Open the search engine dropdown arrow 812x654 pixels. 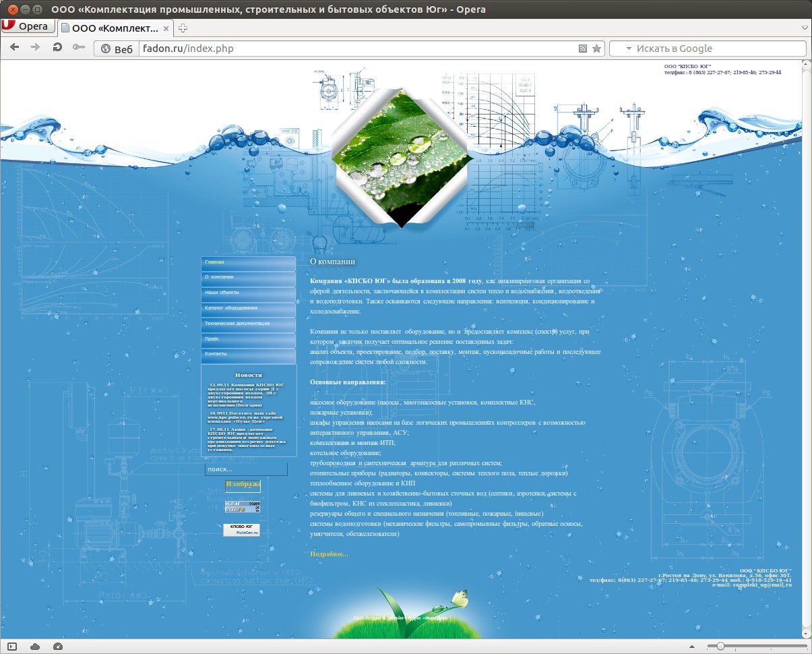coord(629,49)
